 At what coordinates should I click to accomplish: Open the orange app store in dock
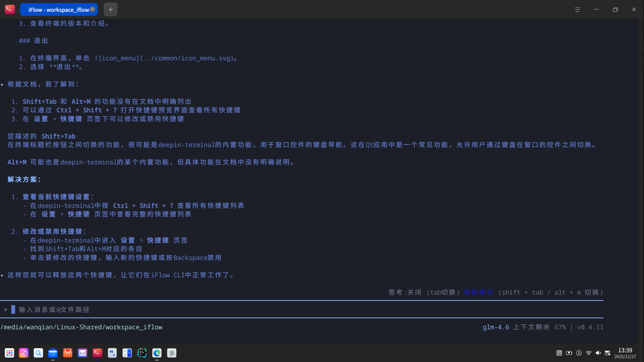(68, 353)
